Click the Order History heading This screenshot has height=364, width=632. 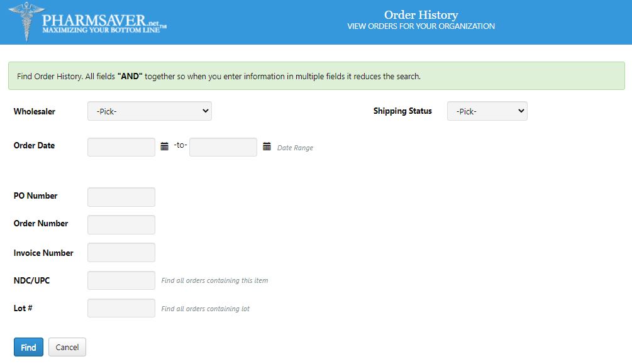click(421, 15)
